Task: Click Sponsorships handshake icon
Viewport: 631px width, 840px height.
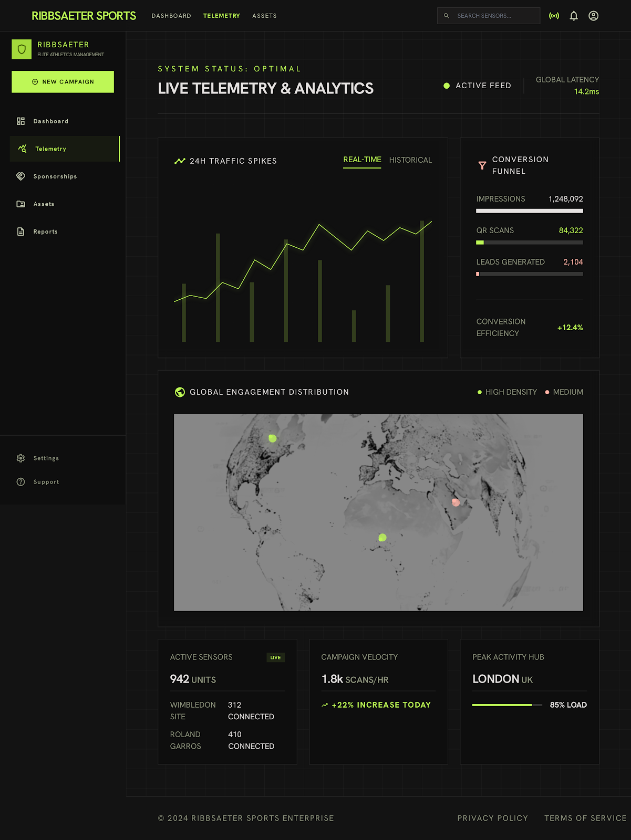Action: coord(20,176)
